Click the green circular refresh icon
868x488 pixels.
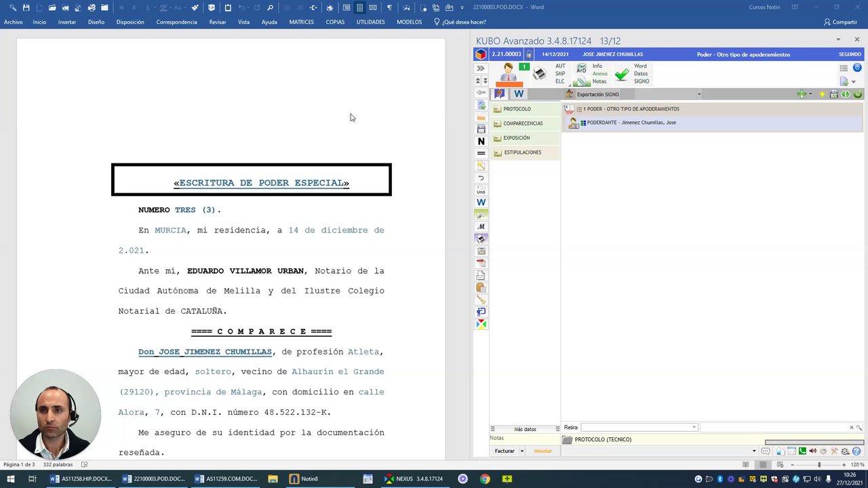tap(857, 94)
